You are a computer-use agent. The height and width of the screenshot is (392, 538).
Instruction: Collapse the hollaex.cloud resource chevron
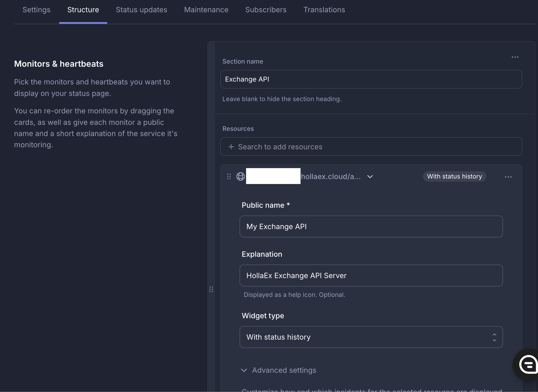coord(370,177)
